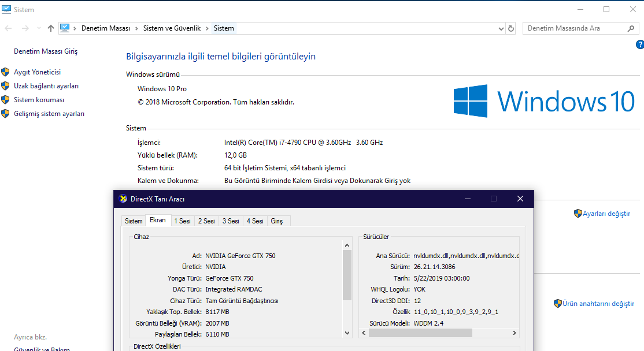Viewport: 644px width, 351px height.
Task: Click the back navigation arrow
Action: click(8, 28)
